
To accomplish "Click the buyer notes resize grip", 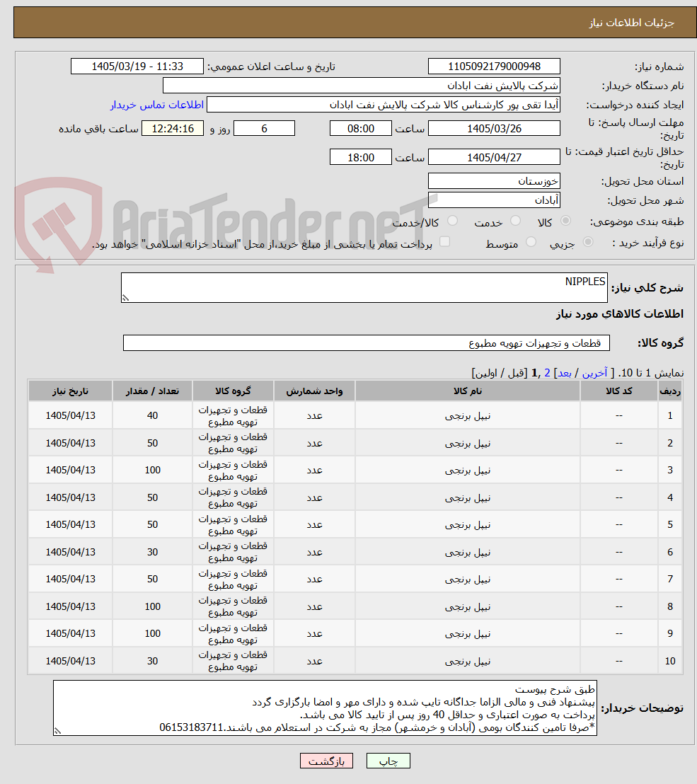I will pyautogui.click(x=57, y=731).
